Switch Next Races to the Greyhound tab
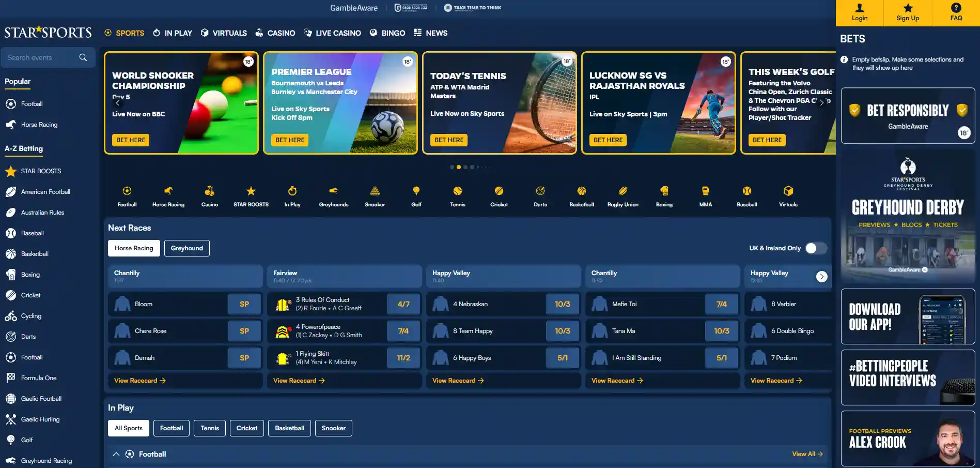The image size is (980, 468). coord(187,248)
